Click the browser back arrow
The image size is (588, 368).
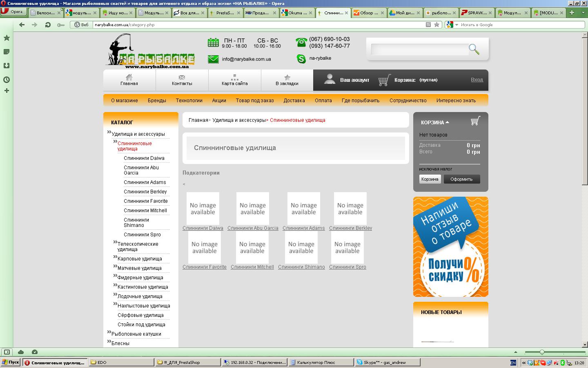pos(22,25)
